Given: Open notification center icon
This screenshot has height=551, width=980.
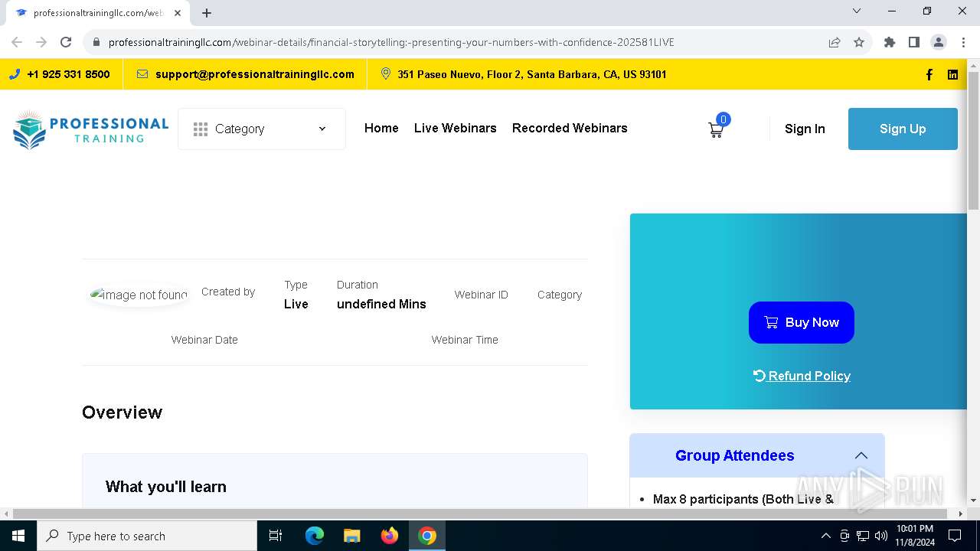Looking at the screenshot, I should [955, 536].
